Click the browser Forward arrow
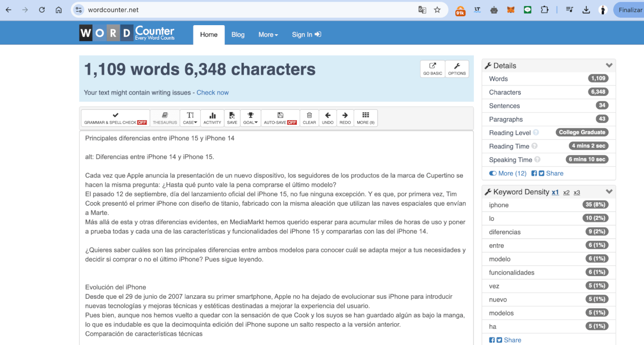This screenshot has width=644, height=345. (25, 10)
